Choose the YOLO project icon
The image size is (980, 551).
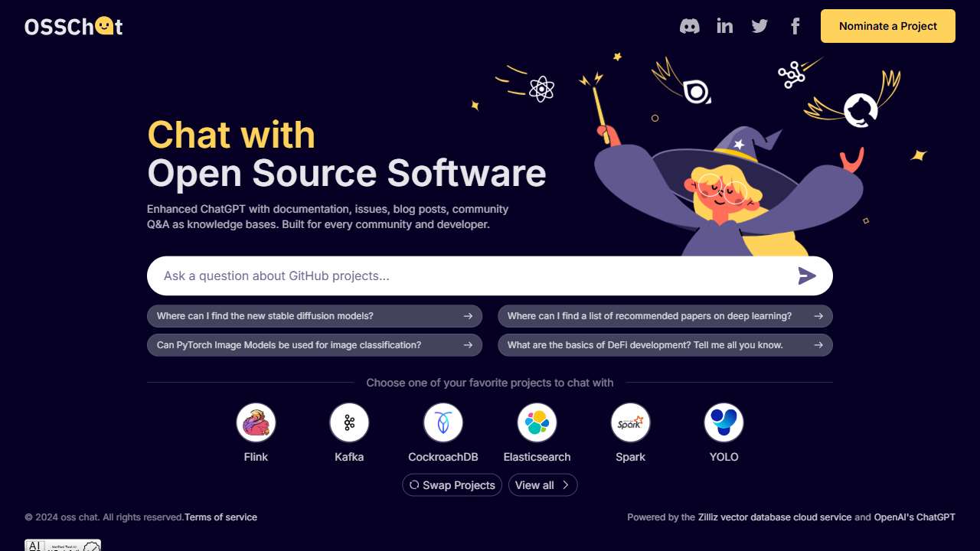724,422
